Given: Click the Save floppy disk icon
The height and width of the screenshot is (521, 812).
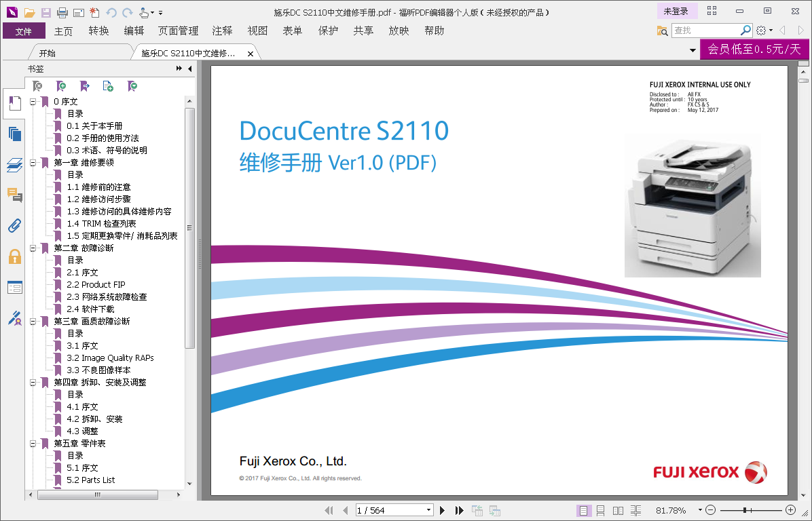Looking at the screenshot, I should click(46, 12).
